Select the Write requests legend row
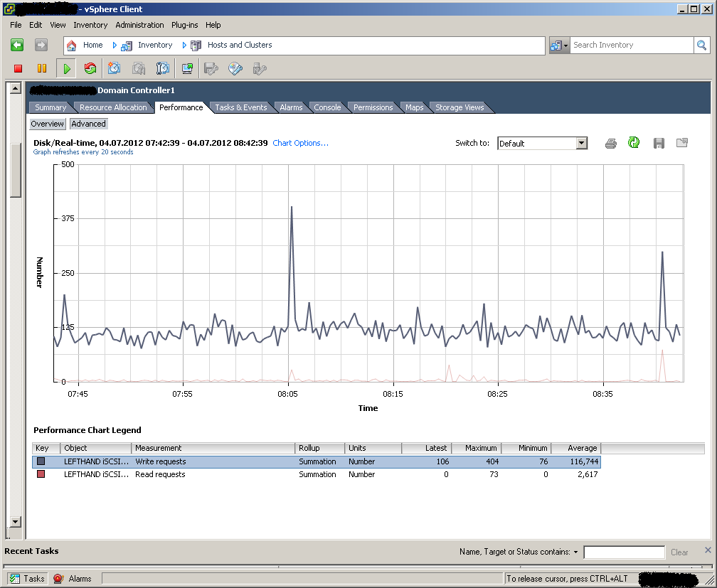 (x=317, y=462)
